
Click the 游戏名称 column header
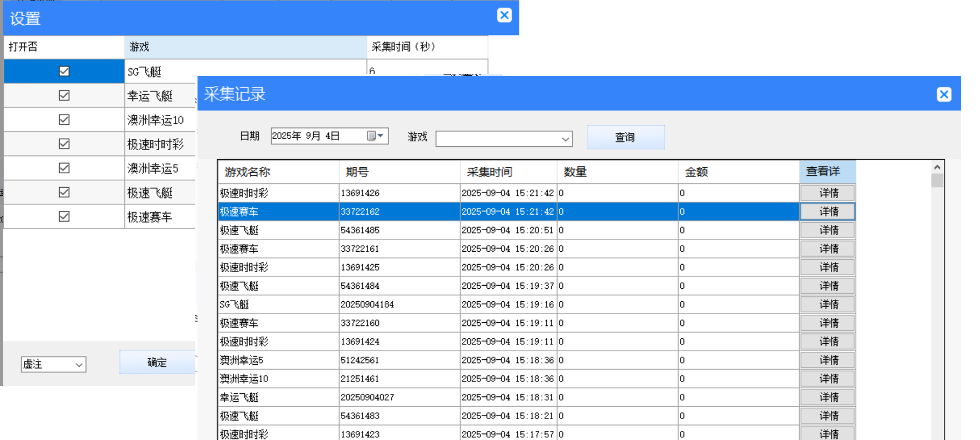278,172
